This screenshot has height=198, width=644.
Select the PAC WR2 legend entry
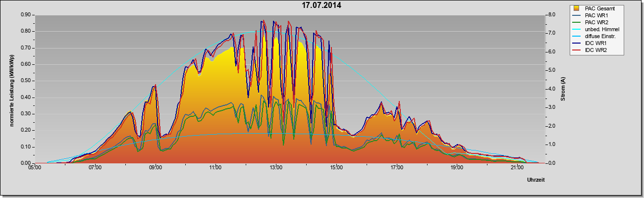pyautogui.click(x=596, y=22)
